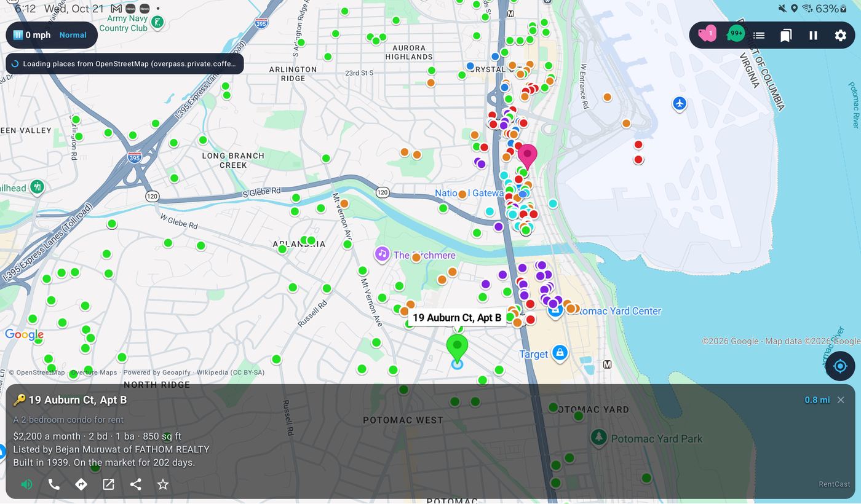Tap the 0.8 mi distance label
Image resolution: width=861 pixels, height=504 pixels.
pyautogui.click(x=817, y=400)
